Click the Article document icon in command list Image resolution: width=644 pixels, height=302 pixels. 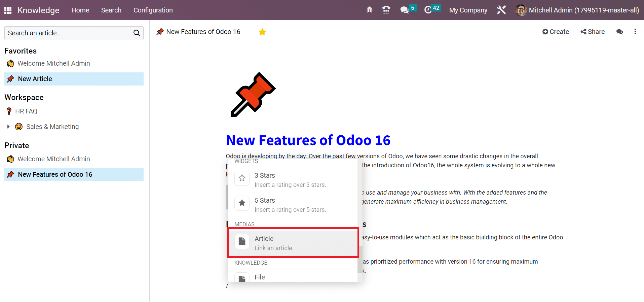coord(242,241)
